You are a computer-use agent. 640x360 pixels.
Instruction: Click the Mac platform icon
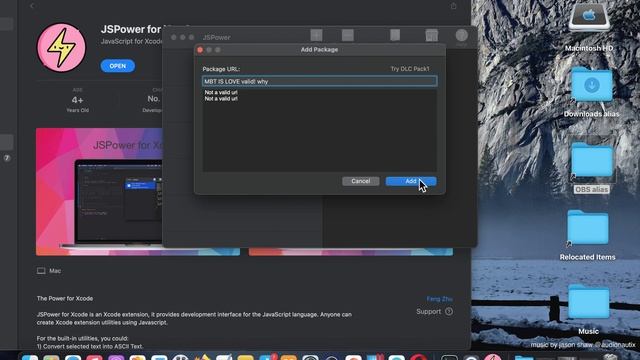pyautogui.click(x=41, y=271)
